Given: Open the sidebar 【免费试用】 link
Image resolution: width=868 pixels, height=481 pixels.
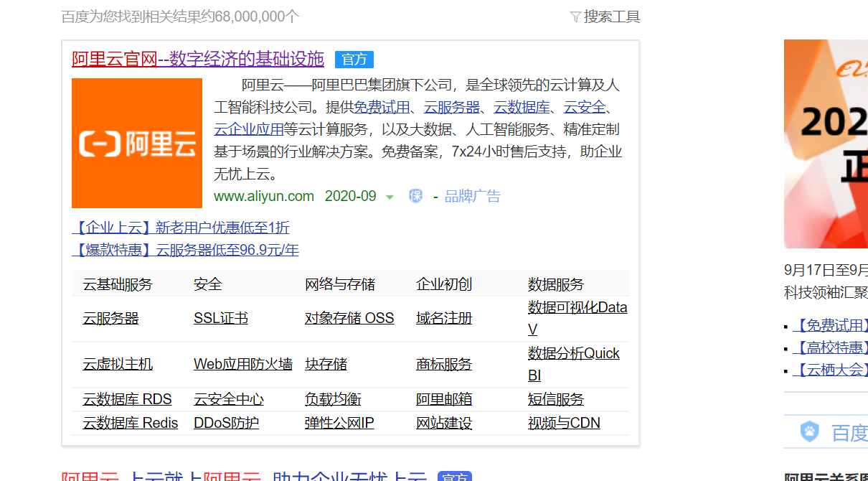Looking at the screenshot, I should pyautogui.click(x=830, y=326).
